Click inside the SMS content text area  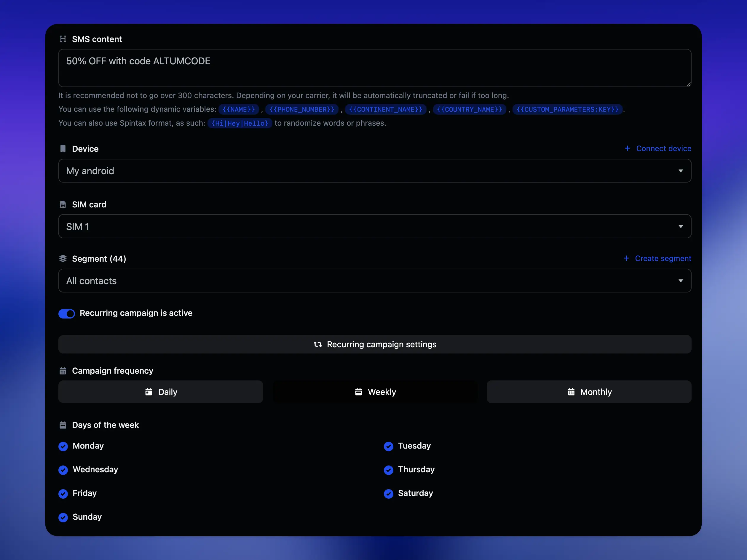coord(375,68)
